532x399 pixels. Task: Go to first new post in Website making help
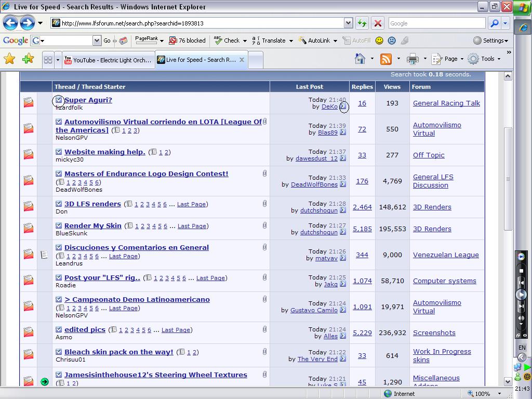[x=59, y=152]
